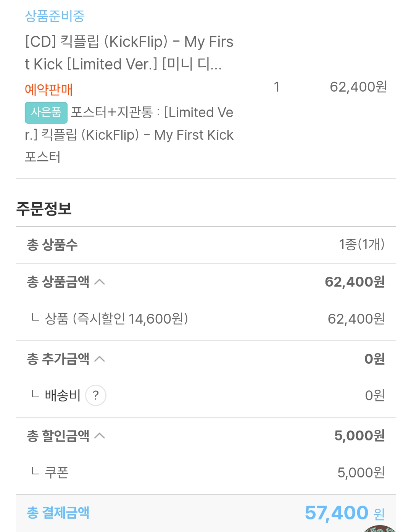Collapse the 총 할인금액 chevron
The height and width of the screenshot is (532, 411).
click(100, 436)
